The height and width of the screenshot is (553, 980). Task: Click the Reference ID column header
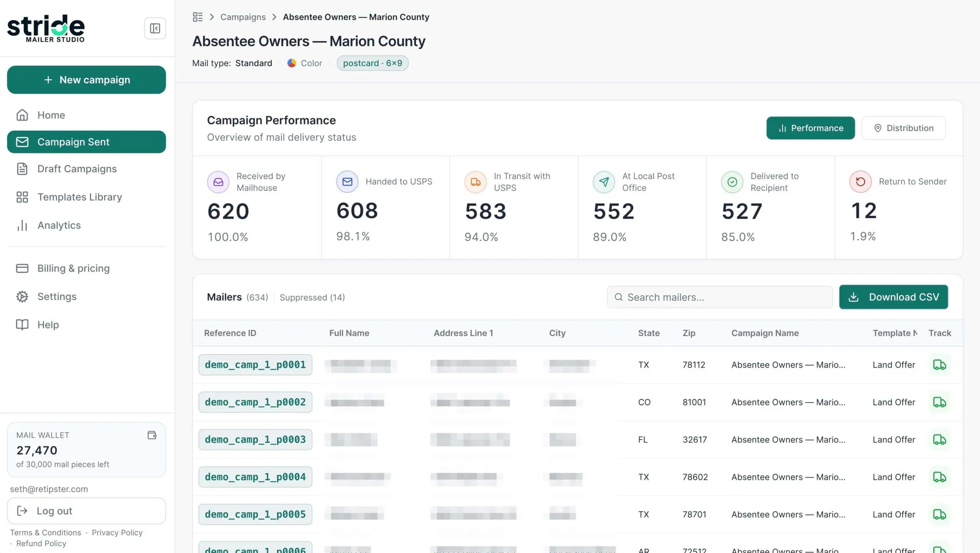coord(230,333)
